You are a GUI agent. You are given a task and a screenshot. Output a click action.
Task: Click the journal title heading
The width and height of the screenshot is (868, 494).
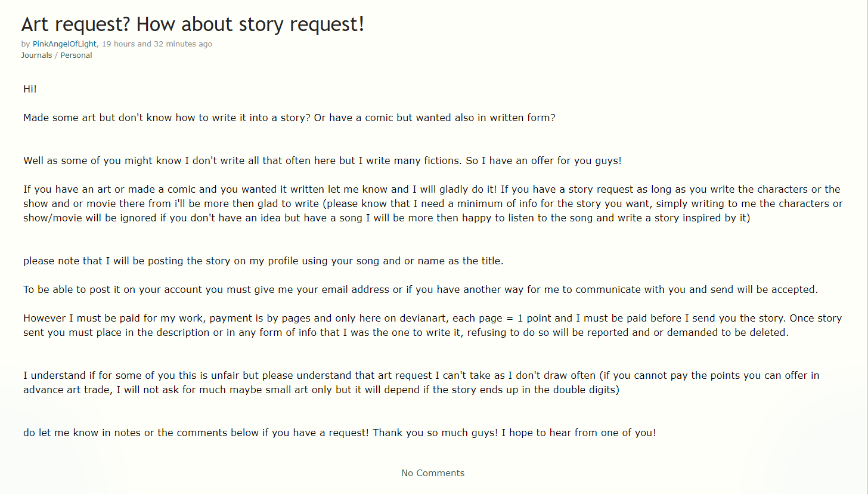pyautogui.click(x=193, y=24)
